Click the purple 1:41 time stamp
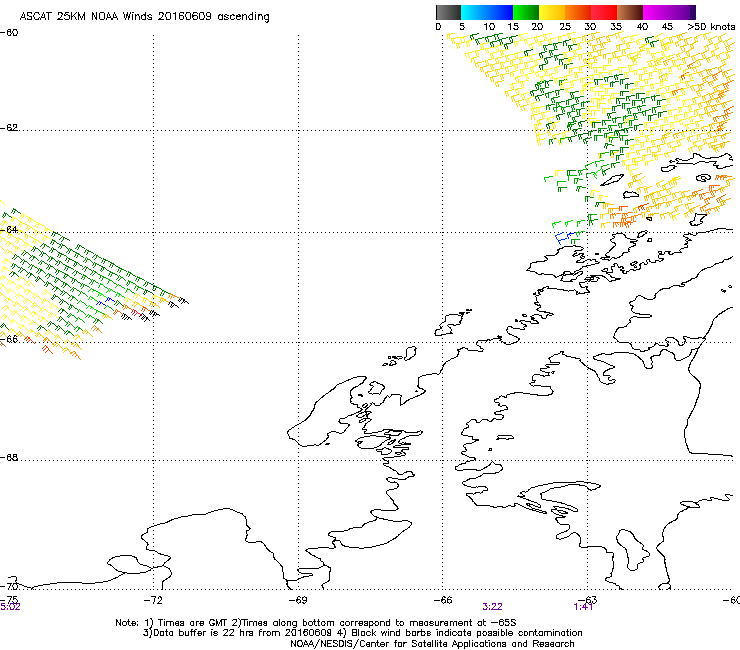The image size is (740, 650). tap(583, 607)
